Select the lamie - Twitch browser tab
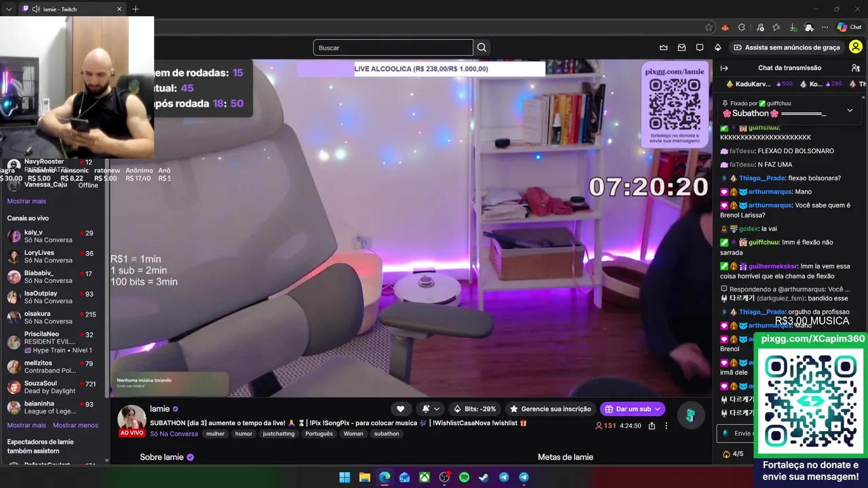The image size is (868, 488). pos(72,9)
